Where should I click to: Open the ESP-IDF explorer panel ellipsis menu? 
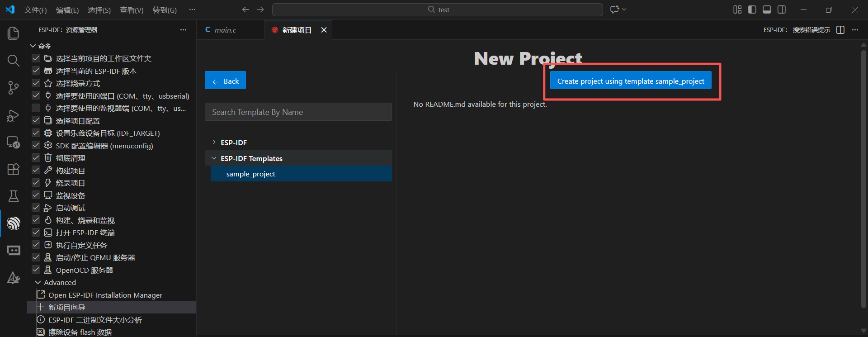(x=183, y=30)
